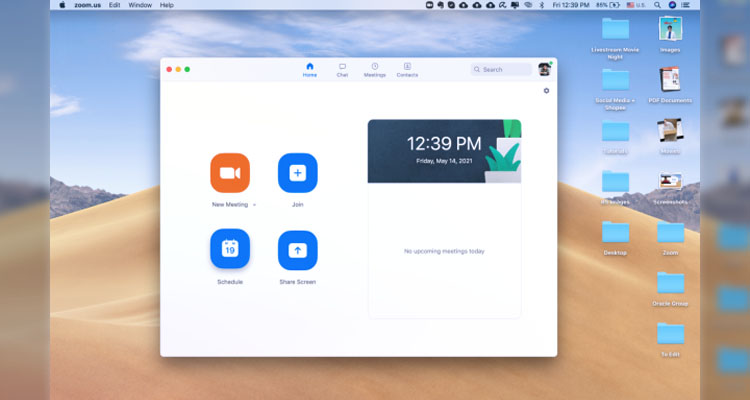Close the Zoom window with red button
Screen dimensions: 750x400
[x=169, y=69]
